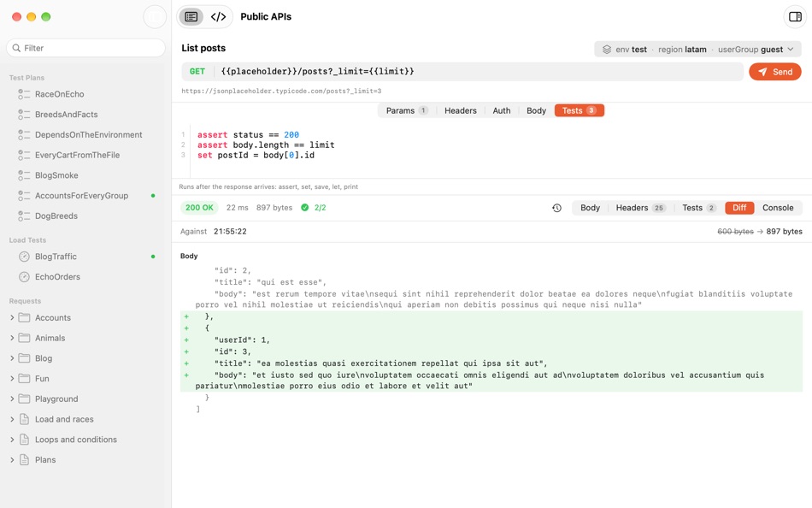The height and width of the screenshot is (508, 812).
Task: Click the RaceOnEcho test plan icon
Action: click(24, 94)
